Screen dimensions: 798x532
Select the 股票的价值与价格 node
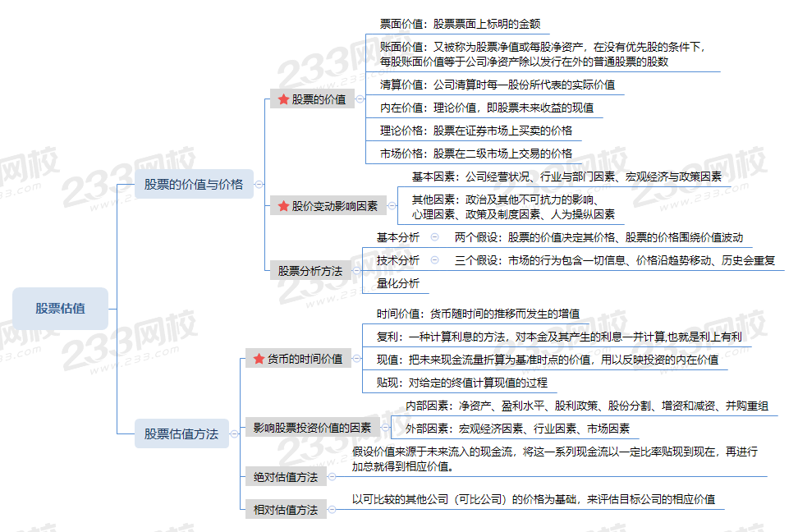coord(194,184)
